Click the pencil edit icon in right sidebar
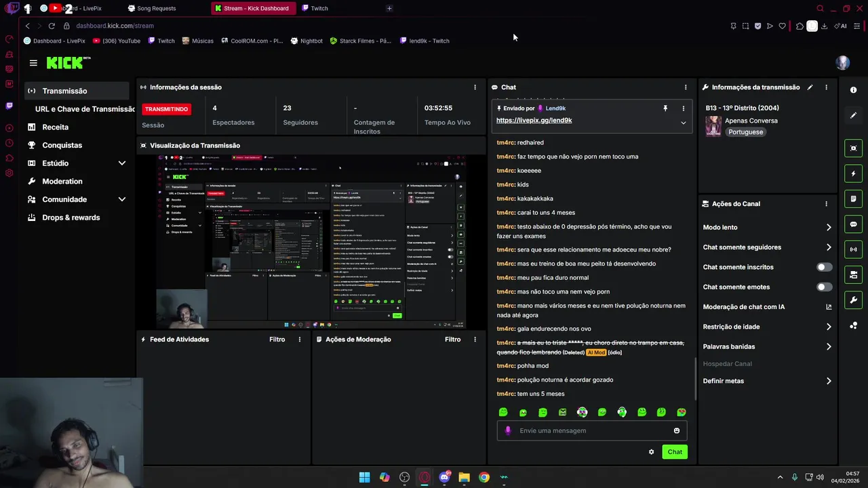This screenshot has width=868, height=488. pyautogui.click(x=853, y=115)
